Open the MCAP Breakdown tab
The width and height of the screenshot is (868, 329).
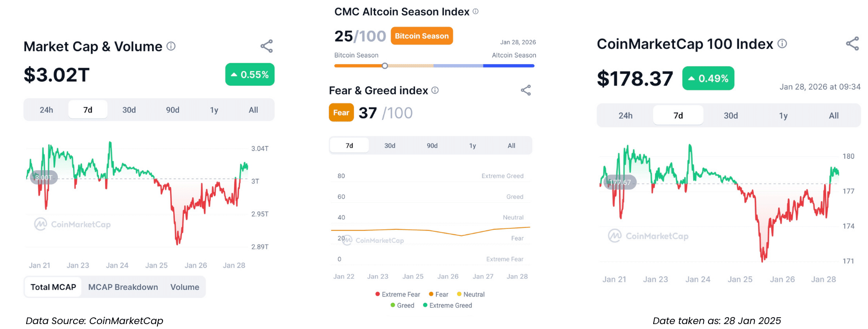coord(123,287)
